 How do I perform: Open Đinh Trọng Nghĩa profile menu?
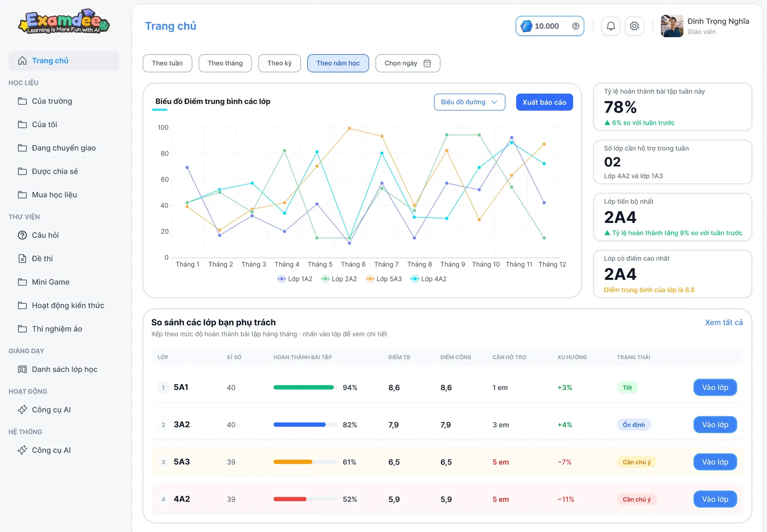(705, 26)
